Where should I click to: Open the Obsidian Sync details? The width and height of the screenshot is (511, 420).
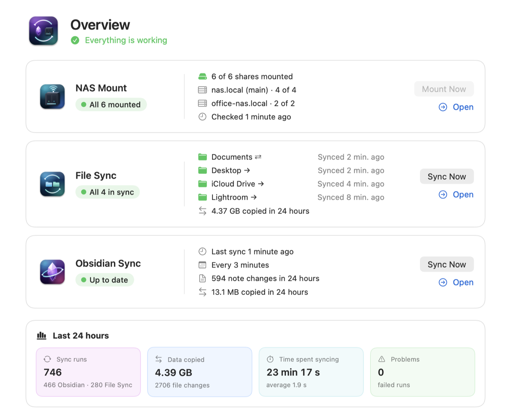click(x=456, y=282)
